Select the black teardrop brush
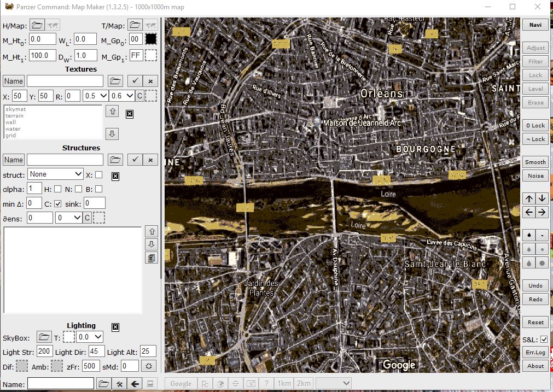The width and height of the screenshot is (553, 392). (529, 235)
